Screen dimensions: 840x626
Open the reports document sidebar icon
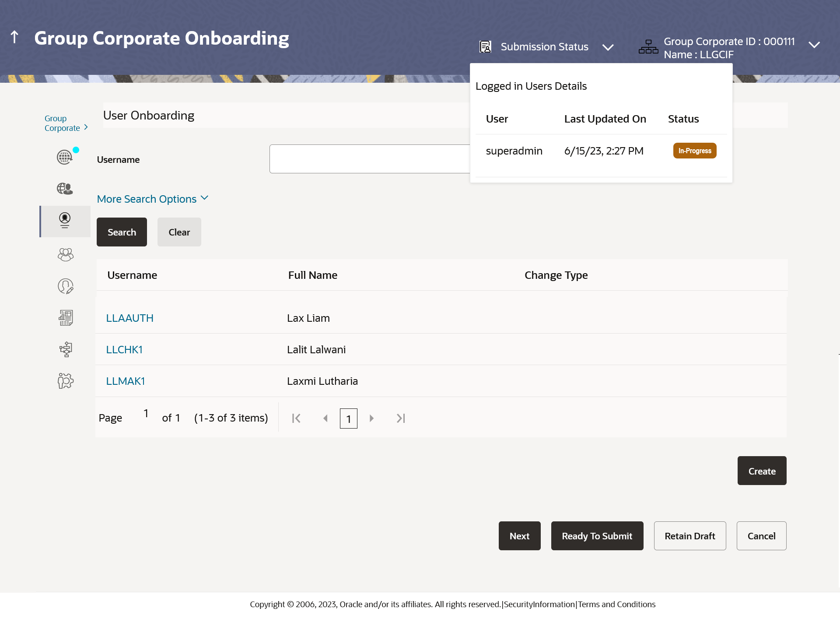coord(66,318)
